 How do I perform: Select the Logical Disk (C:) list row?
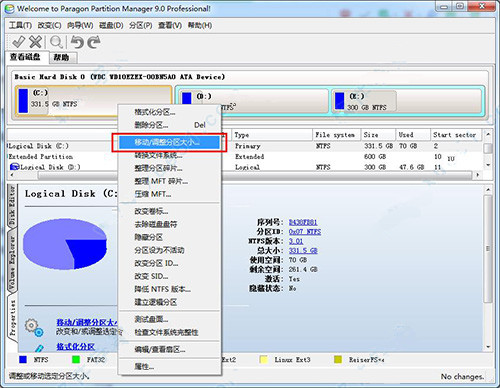pos(245,146)
